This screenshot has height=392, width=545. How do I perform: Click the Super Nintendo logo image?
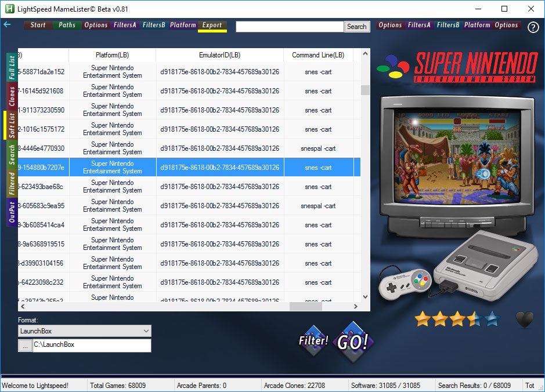point(457,67)
